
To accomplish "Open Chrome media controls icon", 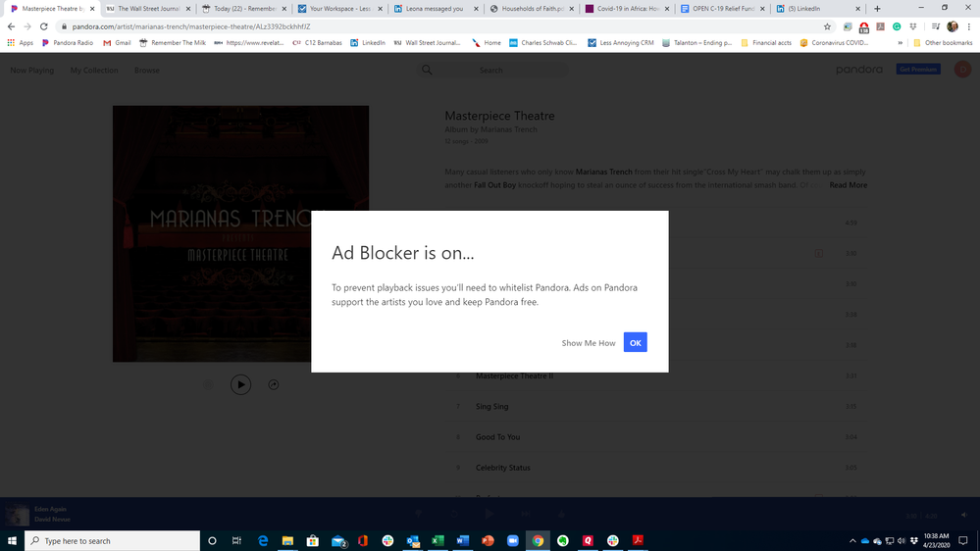I will coord(935,26).
